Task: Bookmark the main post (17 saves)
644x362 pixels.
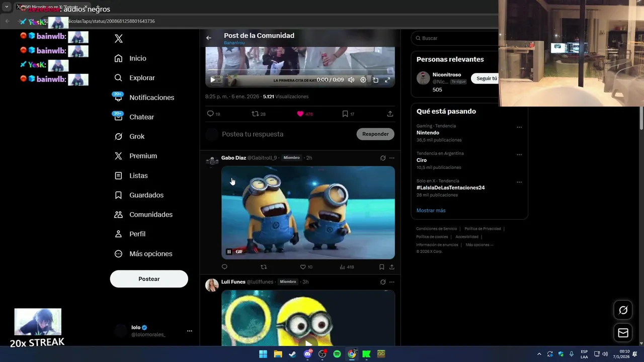Action: [x=348, y=114]
